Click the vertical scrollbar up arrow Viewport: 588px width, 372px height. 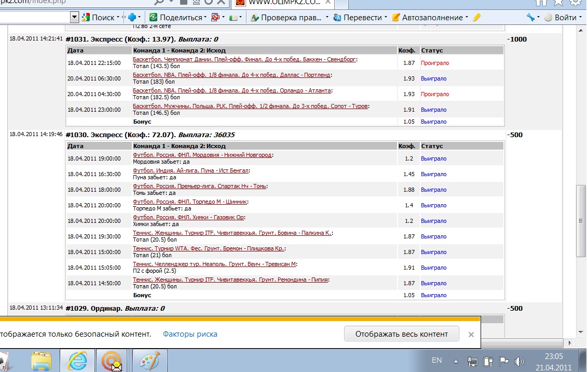point(581,31)
